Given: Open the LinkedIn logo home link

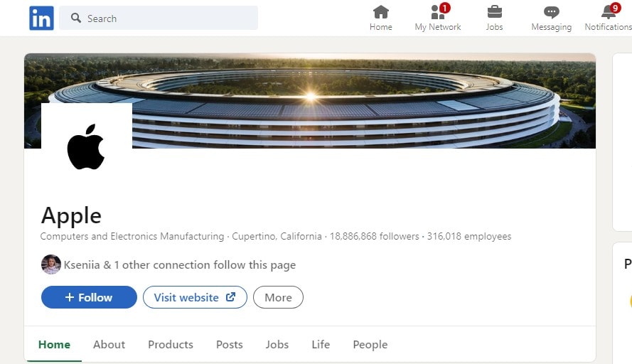Looking at the screenshot, I should (41, 18).
